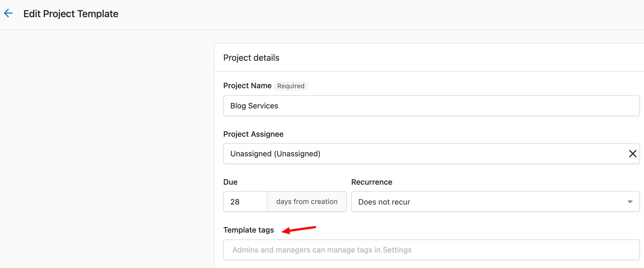Click the Template tags label
Image resolution: width=644 pixels, height=268 pixels.
tap(249, 230)
